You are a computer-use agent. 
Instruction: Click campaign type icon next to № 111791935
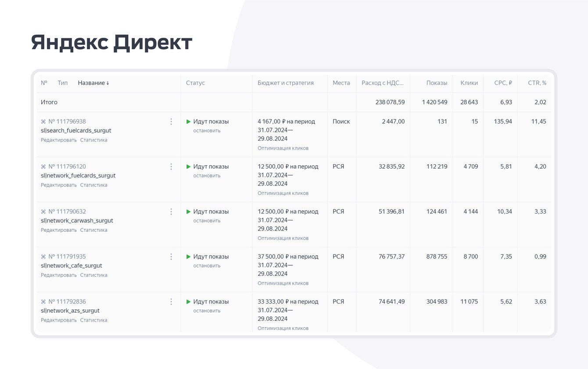(43, 257)
